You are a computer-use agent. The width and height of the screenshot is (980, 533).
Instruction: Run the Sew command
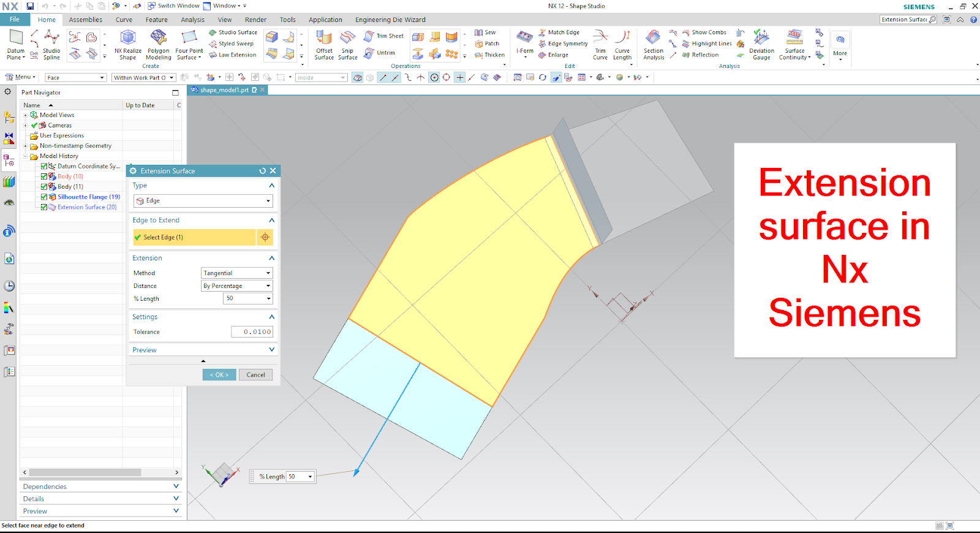tap(485, 32)
